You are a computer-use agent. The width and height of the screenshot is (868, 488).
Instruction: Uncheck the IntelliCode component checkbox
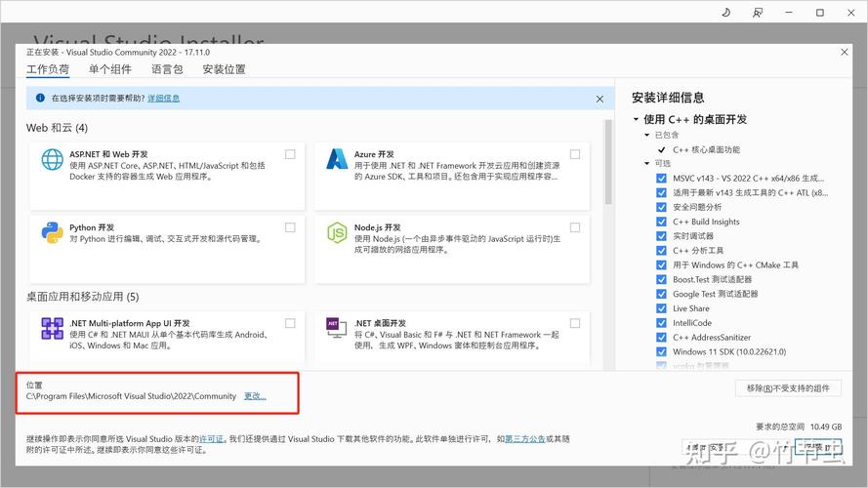[662, 323]
